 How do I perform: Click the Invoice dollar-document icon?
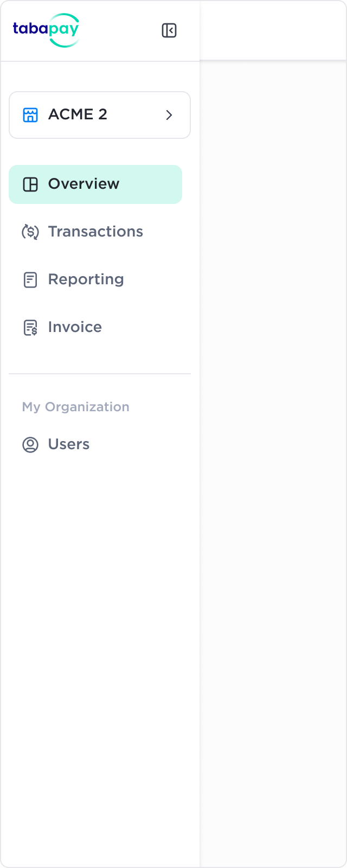pos(30,328)
